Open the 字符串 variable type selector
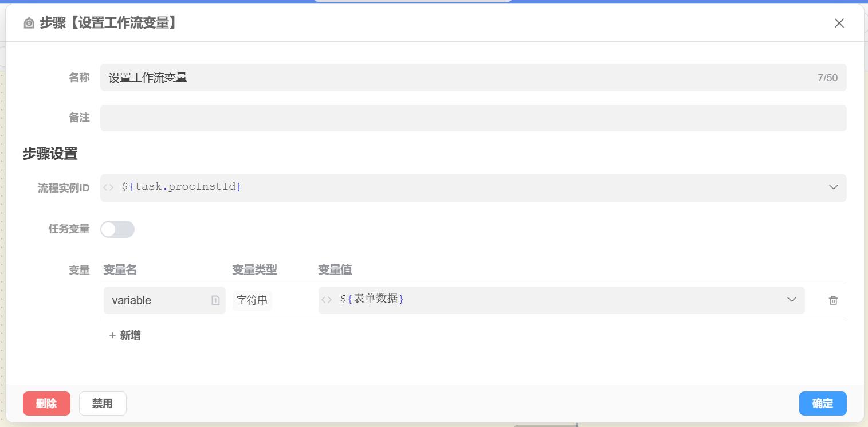 click(x=252, y=300)
